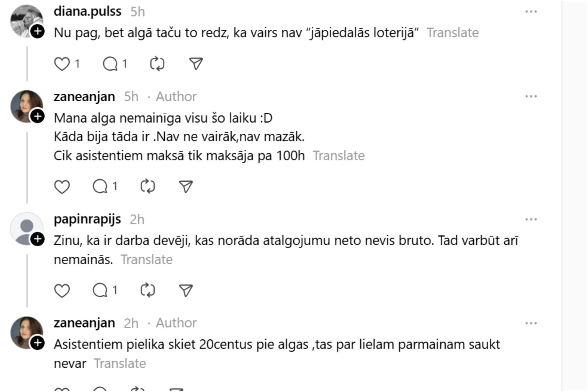
Task: Translate diana.pulss's comment
Action: [452, 33]
